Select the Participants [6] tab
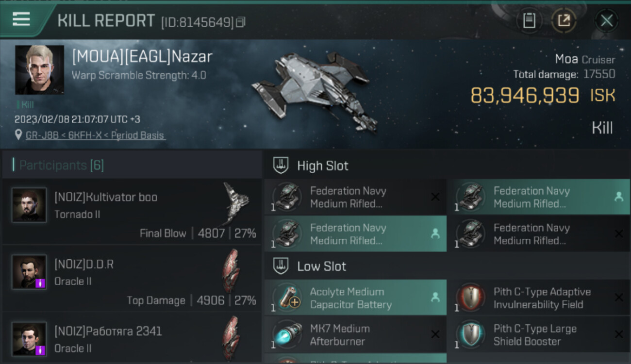This screenshot has height=364, width=631. coord(61,165)
